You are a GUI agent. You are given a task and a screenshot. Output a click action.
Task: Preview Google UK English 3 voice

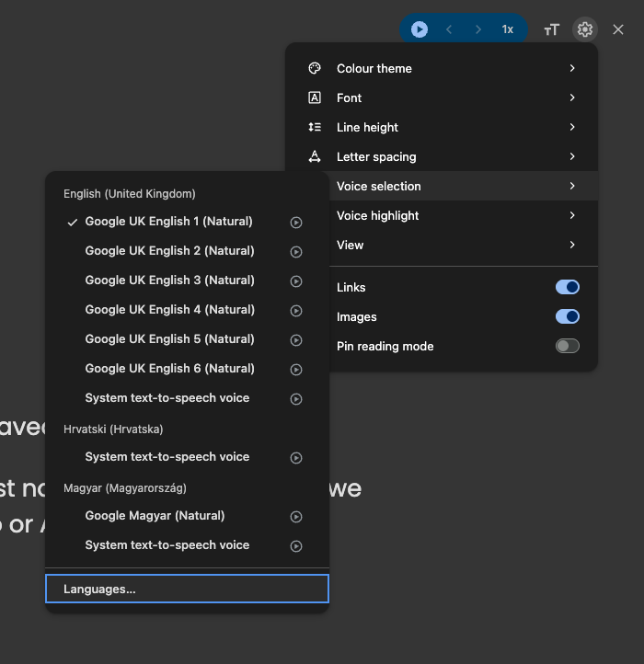[x=296, y=281]
